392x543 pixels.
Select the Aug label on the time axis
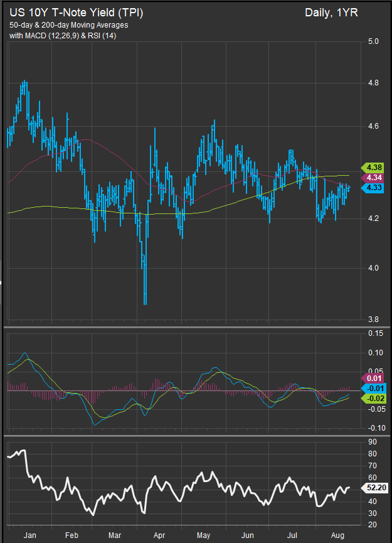(337, 536)
